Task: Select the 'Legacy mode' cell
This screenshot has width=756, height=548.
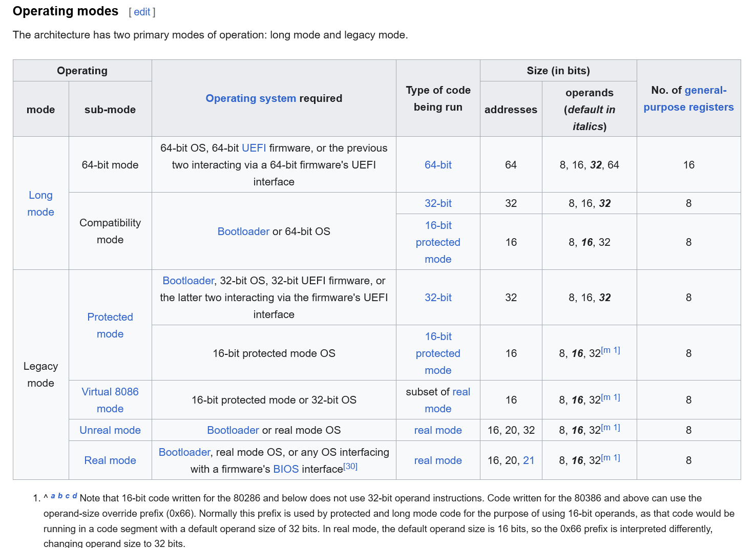Action: coord(40,375)
